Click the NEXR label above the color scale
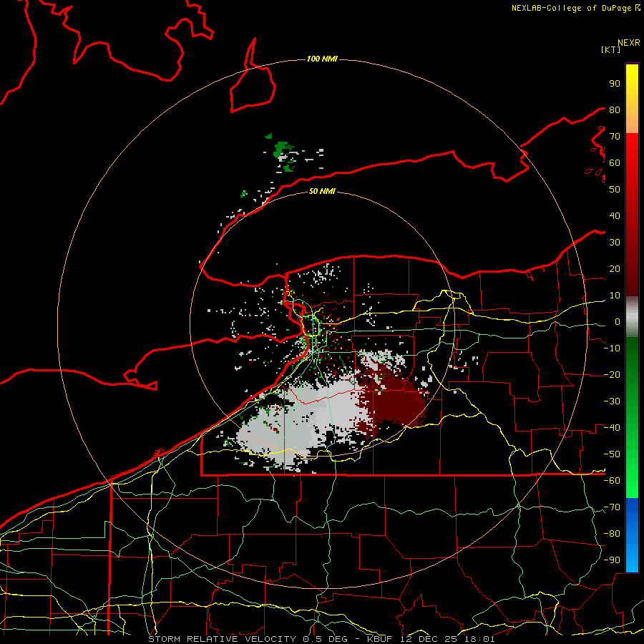 pos(629,43)
